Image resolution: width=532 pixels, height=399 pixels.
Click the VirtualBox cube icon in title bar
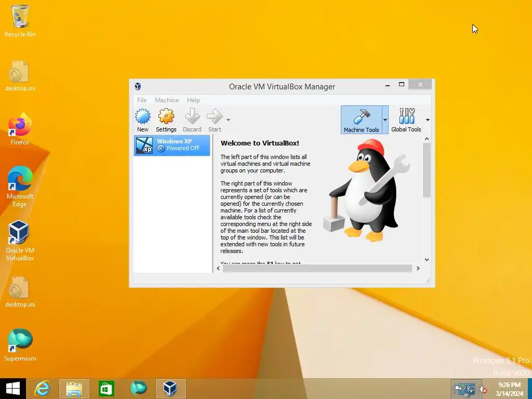coord(138,86)
